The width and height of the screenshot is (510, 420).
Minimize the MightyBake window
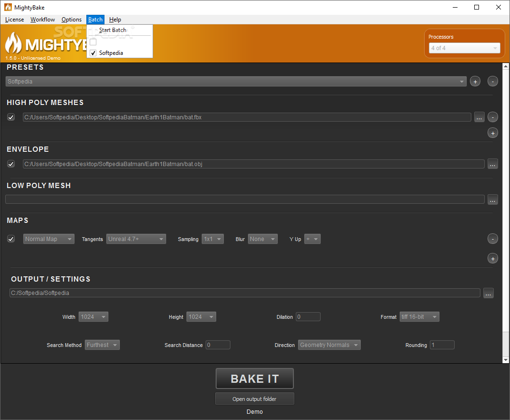coord(455,7)
